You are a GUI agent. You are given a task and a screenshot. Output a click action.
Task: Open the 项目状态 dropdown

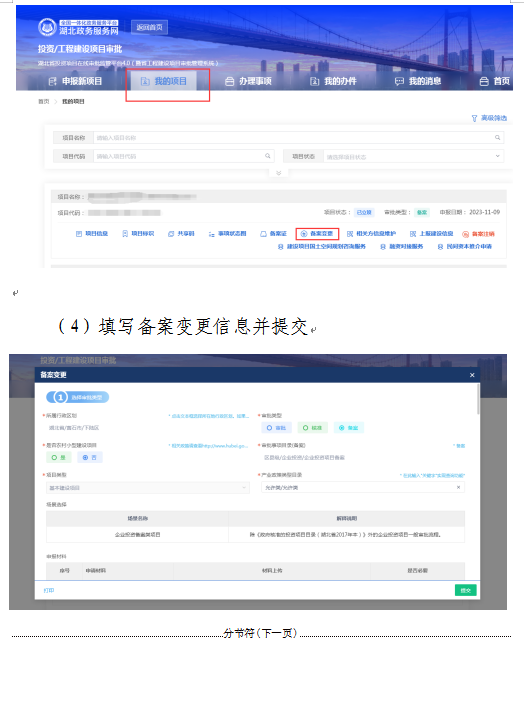click(x=413, y=157)
